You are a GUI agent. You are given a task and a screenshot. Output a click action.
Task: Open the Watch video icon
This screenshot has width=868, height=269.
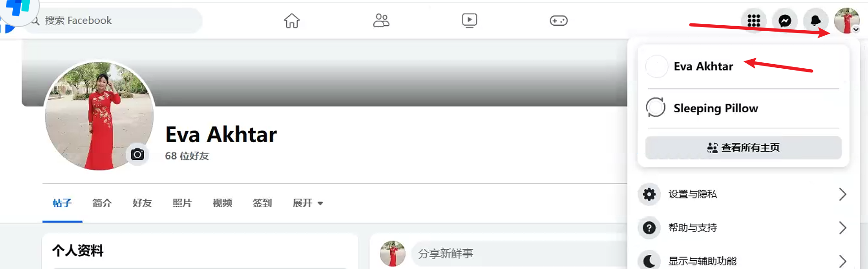[x=469, y=21]
